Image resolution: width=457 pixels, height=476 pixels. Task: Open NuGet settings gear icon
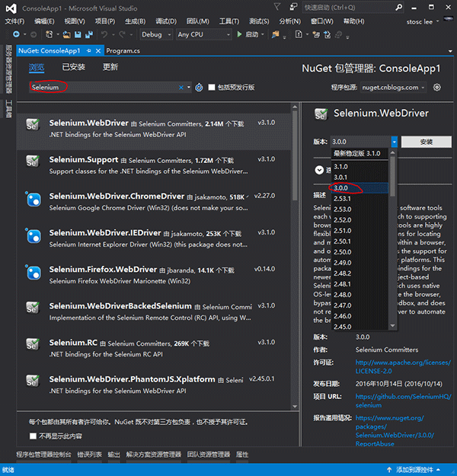click(436, 88)
